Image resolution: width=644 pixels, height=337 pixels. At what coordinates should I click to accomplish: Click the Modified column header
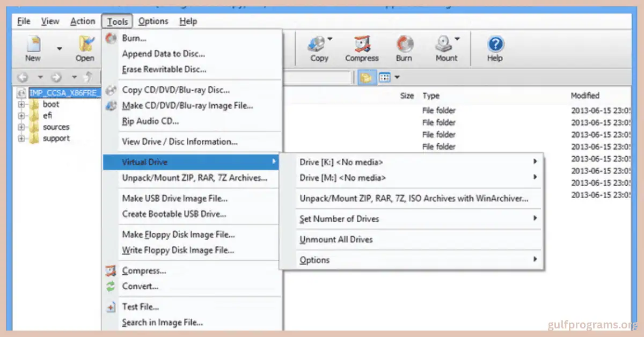coord(584,96)
